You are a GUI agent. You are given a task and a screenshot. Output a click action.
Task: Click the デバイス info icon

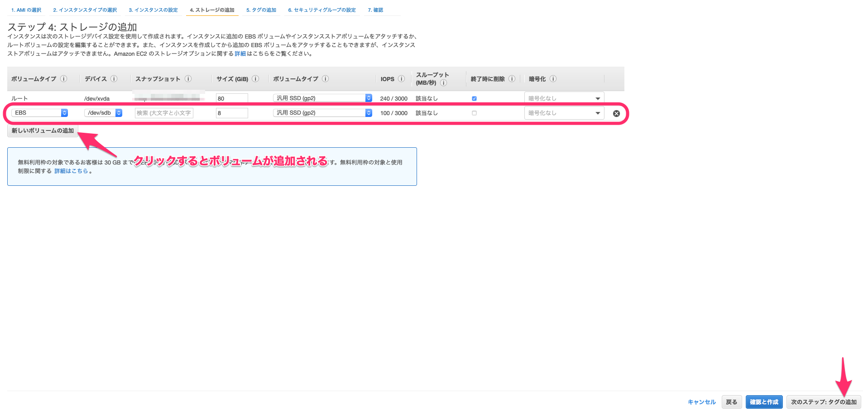point(113,78)
